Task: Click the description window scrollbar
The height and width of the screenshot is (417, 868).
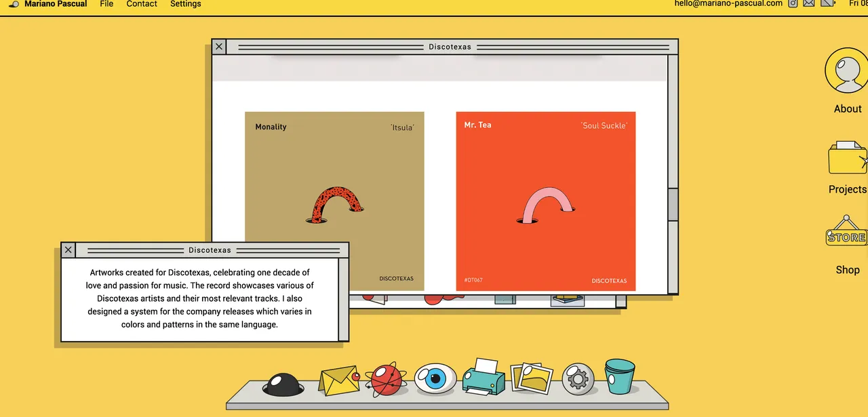Action: click(343, 299)
